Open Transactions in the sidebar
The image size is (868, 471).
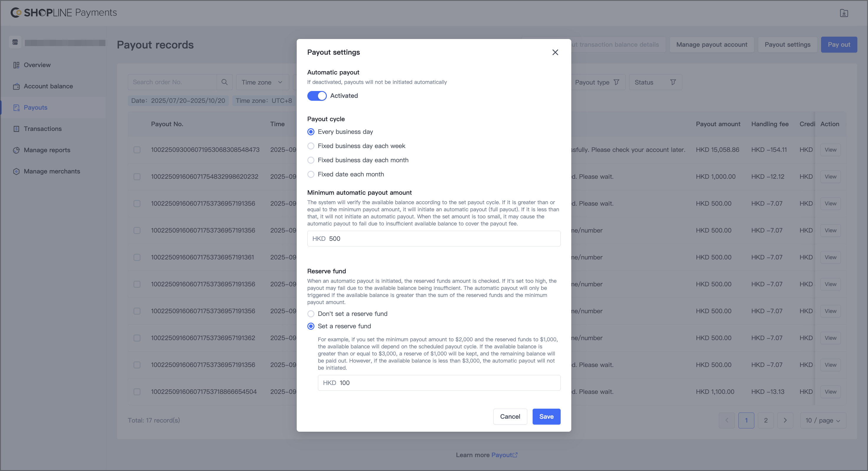[x=43, y=129]
